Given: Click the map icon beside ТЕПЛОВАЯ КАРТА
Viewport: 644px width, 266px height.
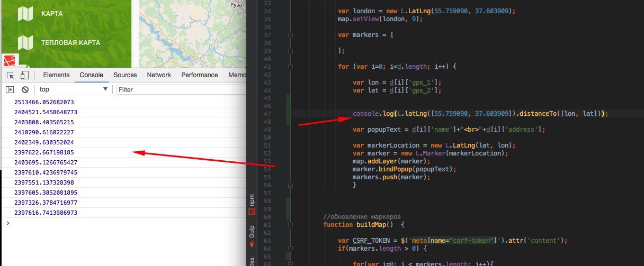Looking at the screenshot, I should (x=25, y=42).
